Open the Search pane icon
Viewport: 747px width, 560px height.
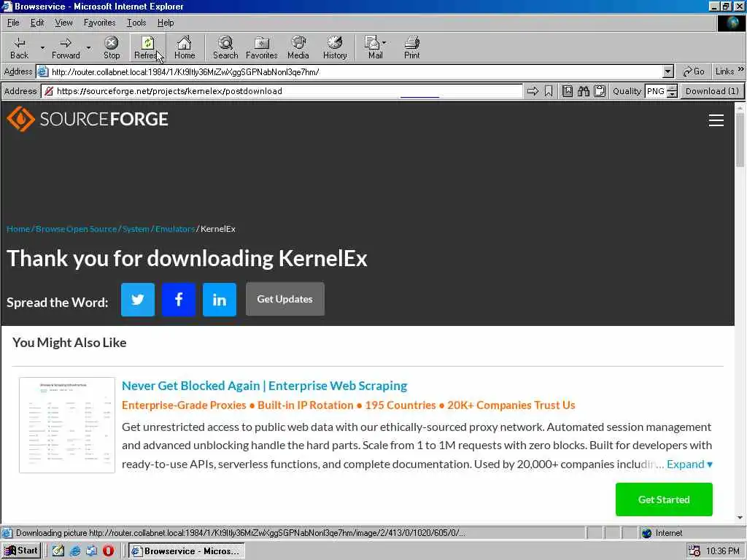(x=225, y=47)
